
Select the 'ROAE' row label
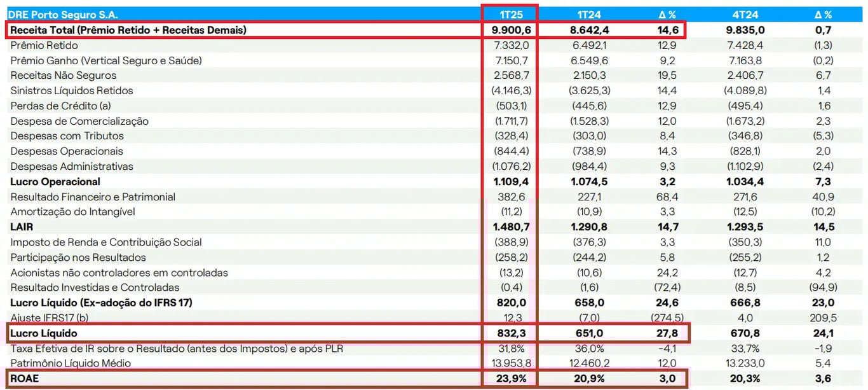(x=24, y=378)
